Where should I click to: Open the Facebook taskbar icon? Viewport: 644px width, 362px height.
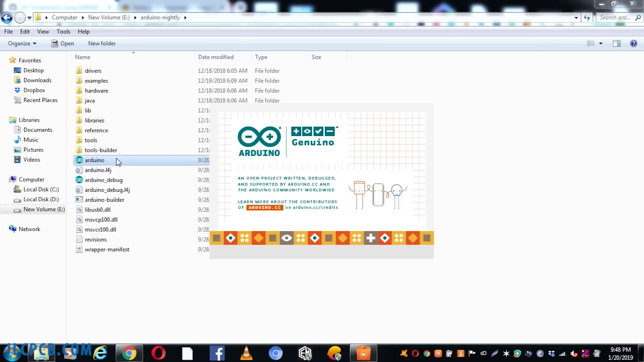(217, 353)
